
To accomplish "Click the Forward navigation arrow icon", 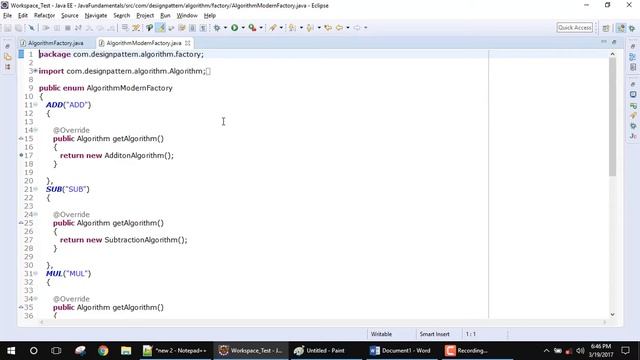I will click(x=357, y=28).
